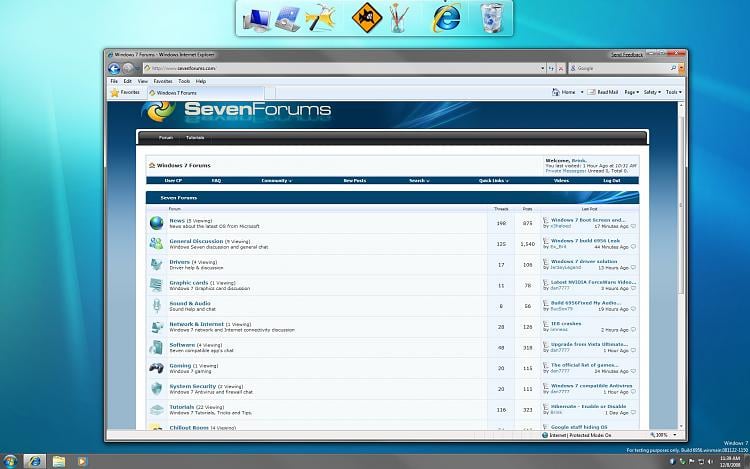Open the laptop icon in the top dock
The height and width of the screenshot is (469, 750).
(287, 19)
